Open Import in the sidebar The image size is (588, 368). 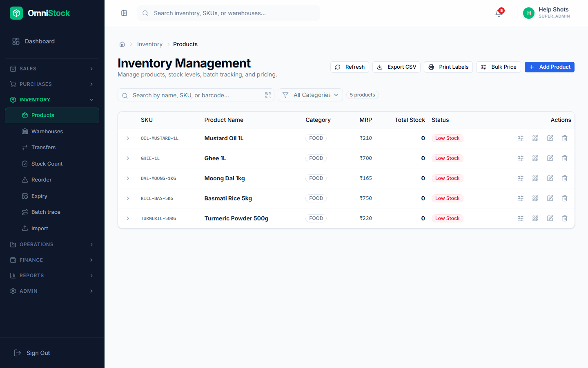[x=52, y=228]
